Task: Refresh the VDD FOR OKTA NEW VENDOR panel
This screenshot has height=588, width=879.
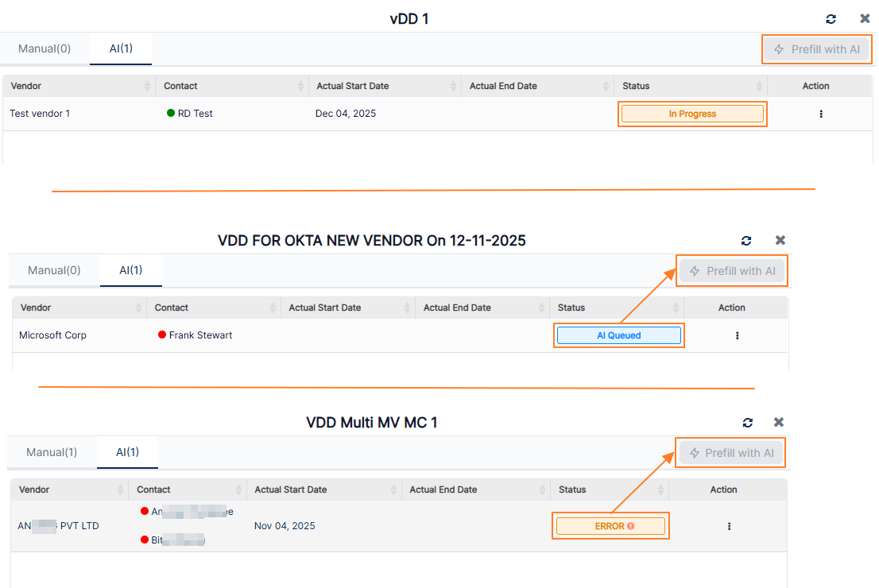Action: 746,241
